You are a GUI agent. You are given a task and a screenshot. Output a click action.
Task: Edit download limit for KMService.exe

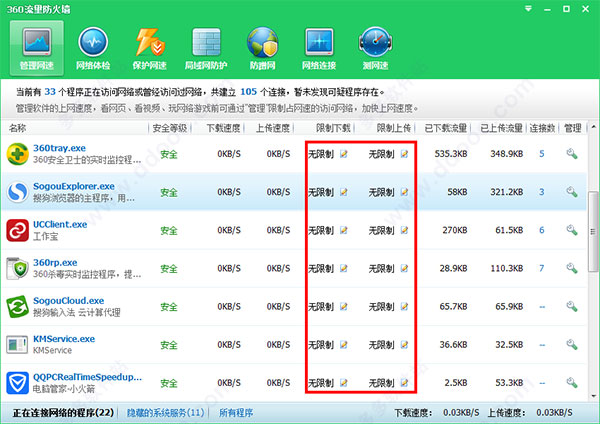click(344, 345)
